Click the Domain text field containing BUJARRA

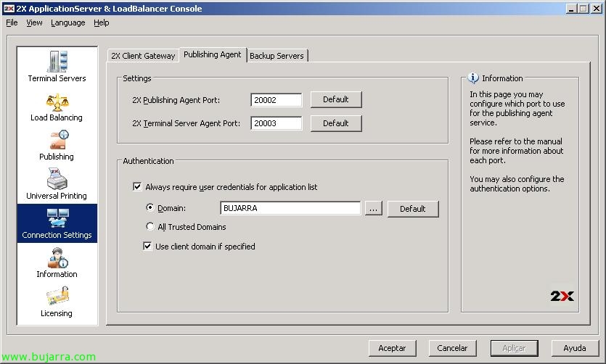pos(290,208)
